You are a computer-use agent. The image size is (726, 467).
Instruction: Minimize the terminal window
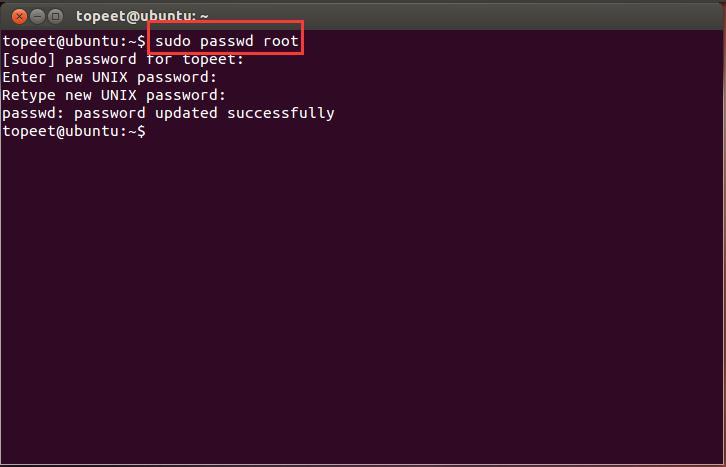click(x=37, y=16)
